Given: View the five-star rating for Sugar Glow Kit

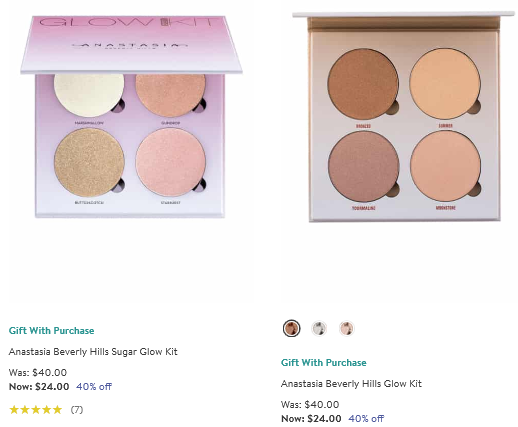Looking at the screenshot, I should tap(36, 410).
